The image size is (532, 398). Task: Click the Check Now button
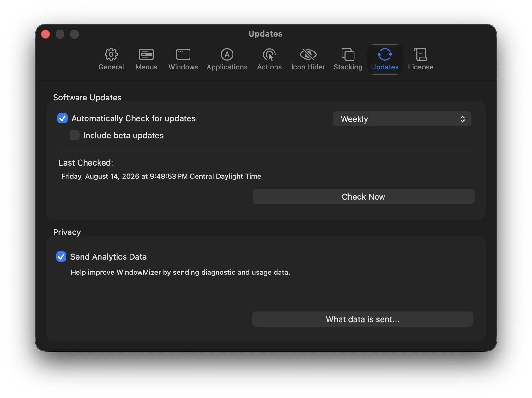pos(363,196)
